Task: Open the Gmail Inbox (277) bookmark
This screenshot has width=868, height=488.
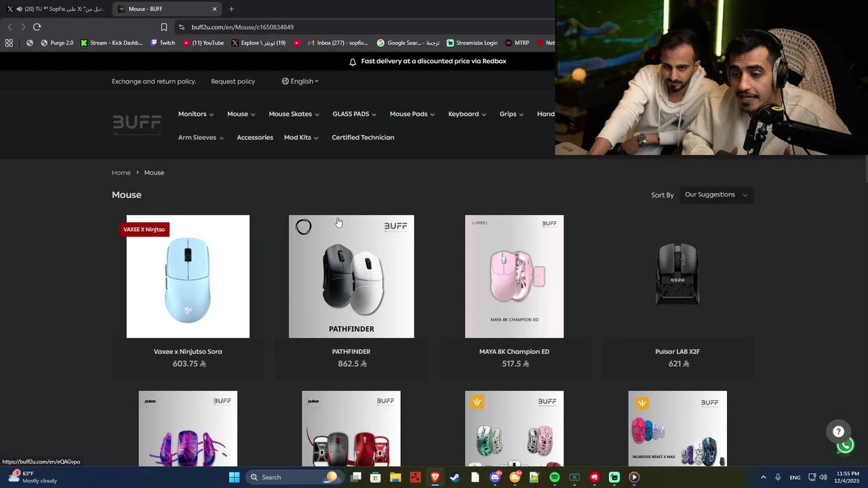Action: [x=338, y=43]
